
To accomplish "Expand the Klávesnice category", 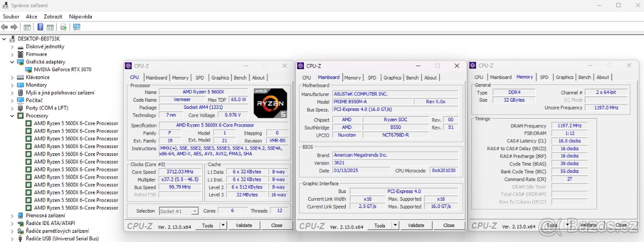I will point(12,77).
